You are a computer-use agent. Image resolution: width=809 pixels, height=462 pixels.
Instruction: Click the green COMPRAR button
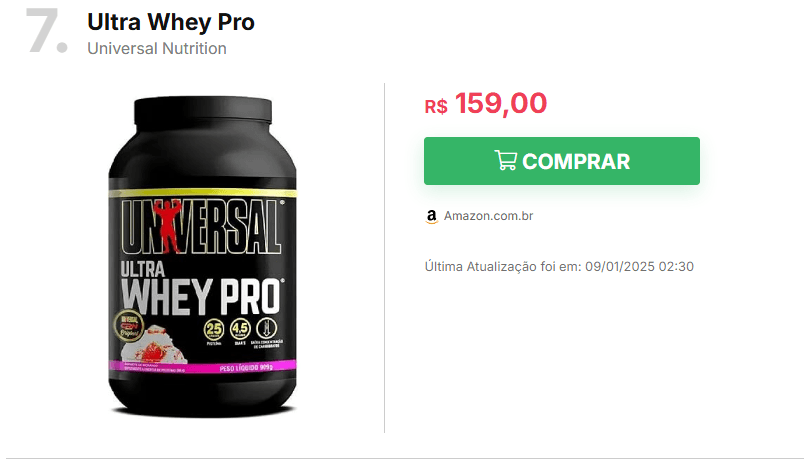(x=562, y=161)
